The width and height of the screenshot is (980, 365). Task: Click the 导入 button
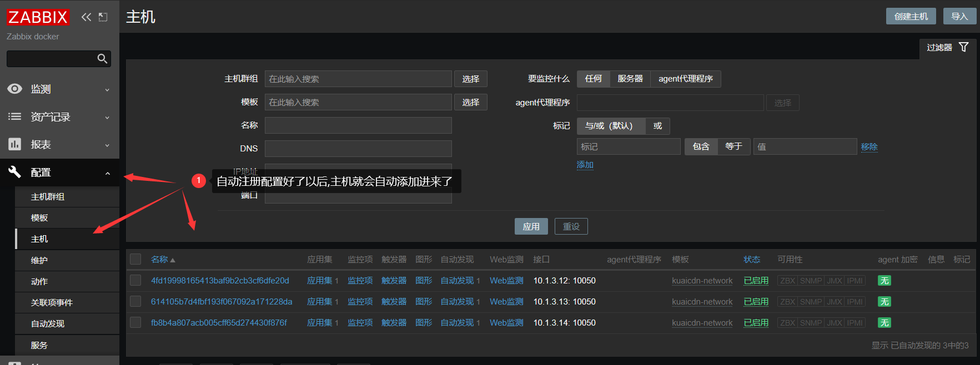point(959,16)
